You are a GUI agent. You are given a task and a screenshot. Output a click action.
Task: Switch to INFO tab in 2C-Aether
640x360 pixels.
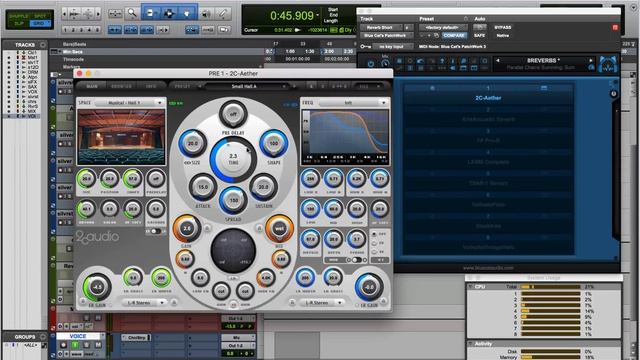pyautogui.click(x=151, y=86)
